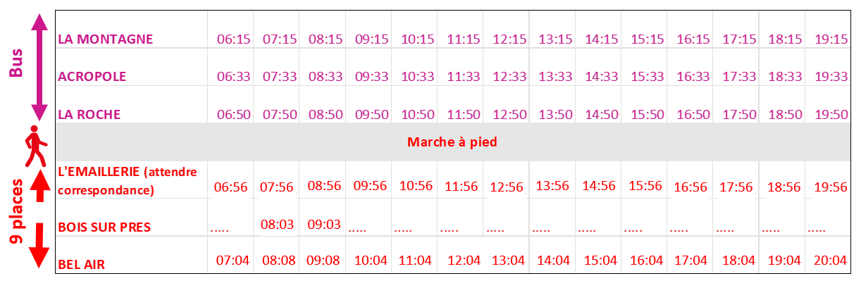Click the Marche à pied banner
The height and width of the screenshot is (288, 868).
452,142
